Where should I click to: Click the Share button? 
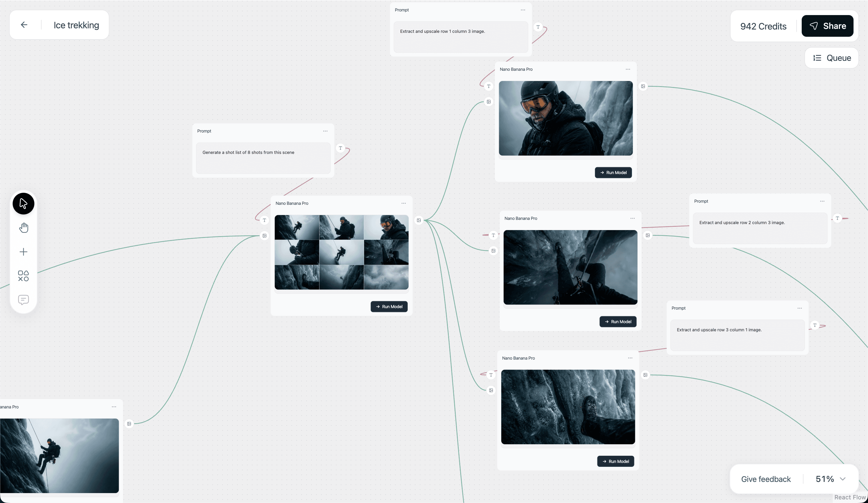point(827,26)
